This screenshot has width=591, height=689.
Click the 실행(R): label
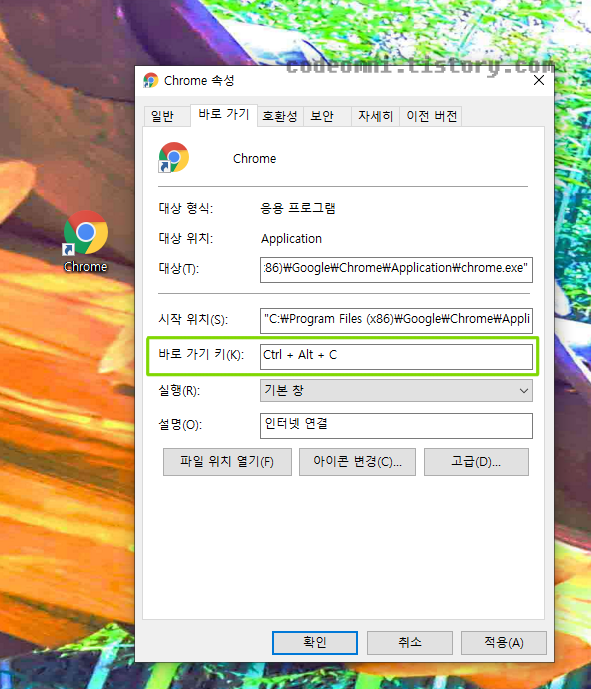[179, 390]
